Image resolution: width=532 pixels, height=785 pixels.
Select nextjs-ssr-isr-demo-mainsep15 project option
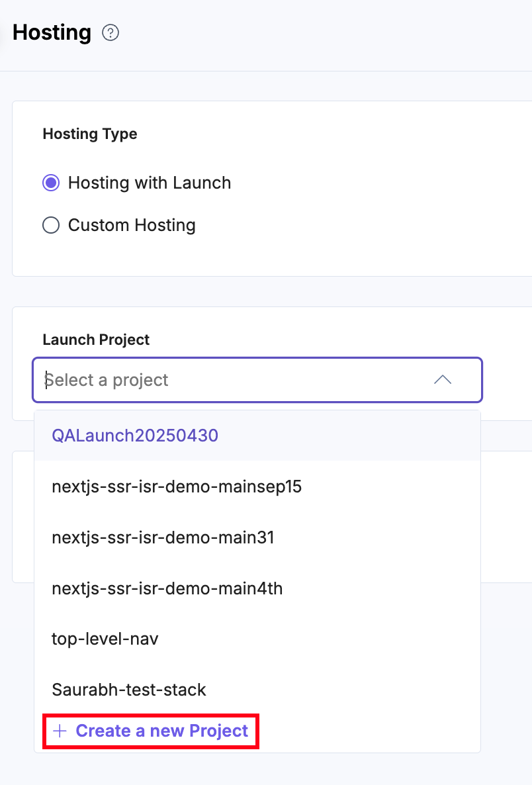[x=177, y=486]
